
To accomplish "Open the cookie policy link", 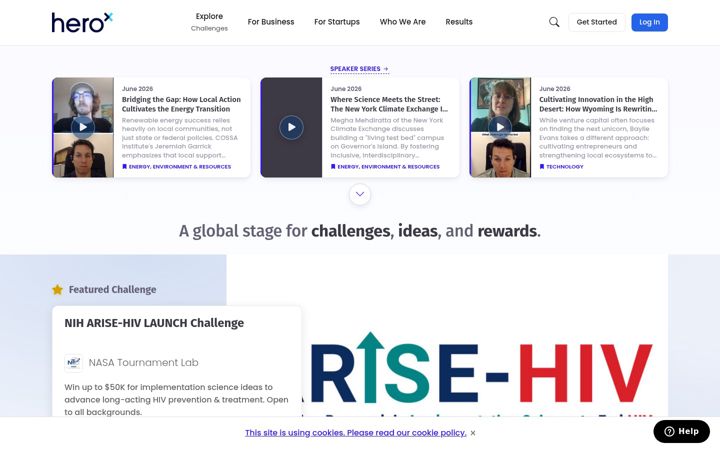I will click(x=355, y=433).
